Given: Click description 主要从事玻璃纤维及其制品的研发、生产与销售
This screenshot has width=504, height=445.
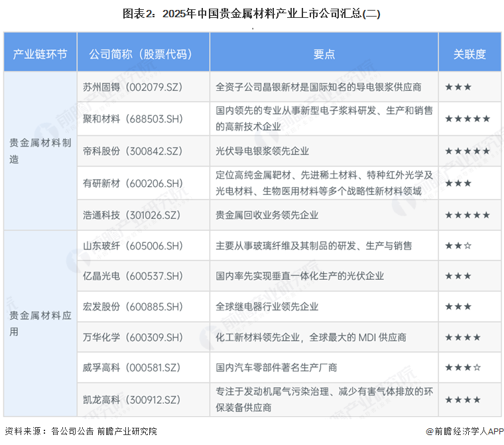Looking at the screenshot, I should click(314, 245).
